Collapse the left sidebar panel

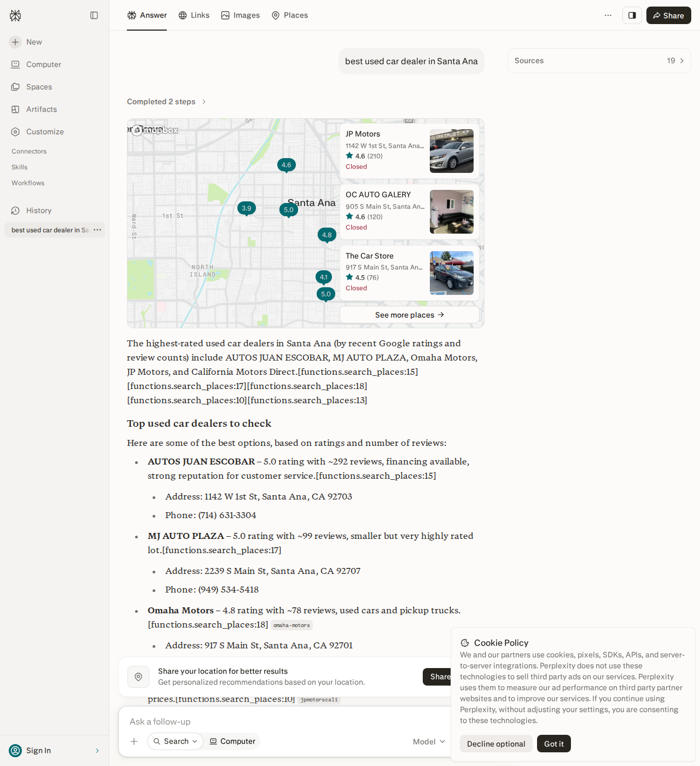[94, 15]
